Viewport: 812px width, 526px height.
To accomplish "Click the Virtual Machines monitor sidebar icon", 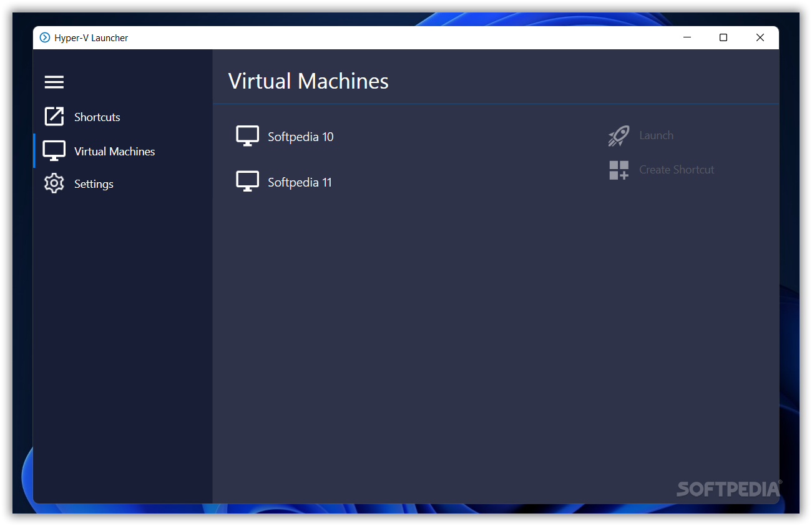I will (54, 151).
